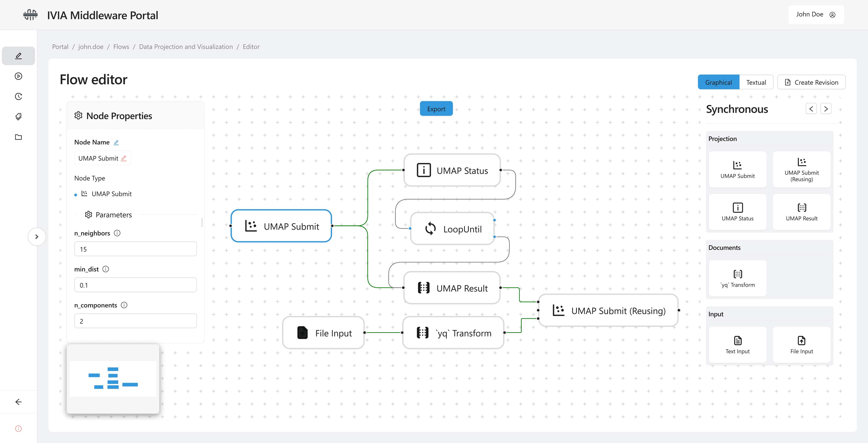Screen dimensions: 868x443
Task: Open the John Doe user menu
Action: pyautogui.click(x=815, y=14)
